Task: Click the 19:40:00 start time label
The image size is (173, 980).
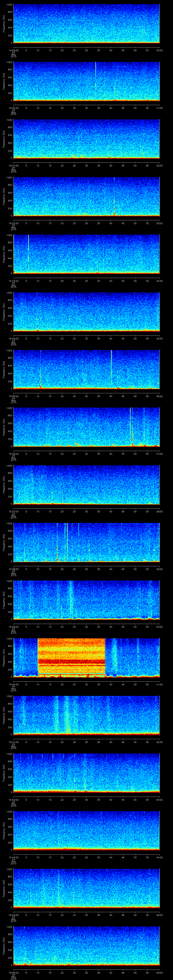Action: pos(13,684)
